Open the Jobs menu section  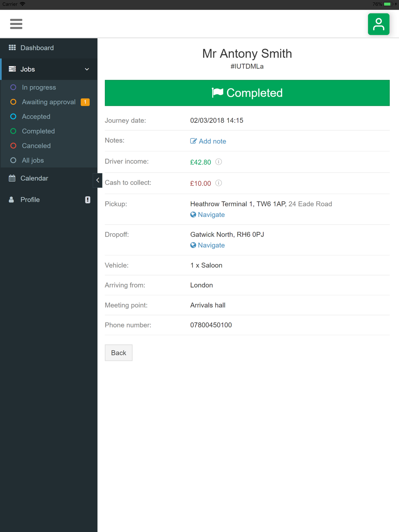(49, 69)
